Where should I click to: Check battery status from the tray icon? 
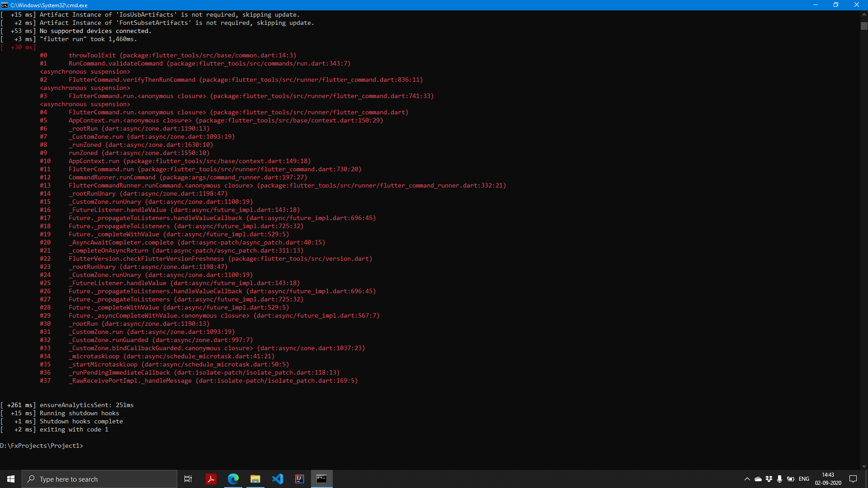point(791,479)
